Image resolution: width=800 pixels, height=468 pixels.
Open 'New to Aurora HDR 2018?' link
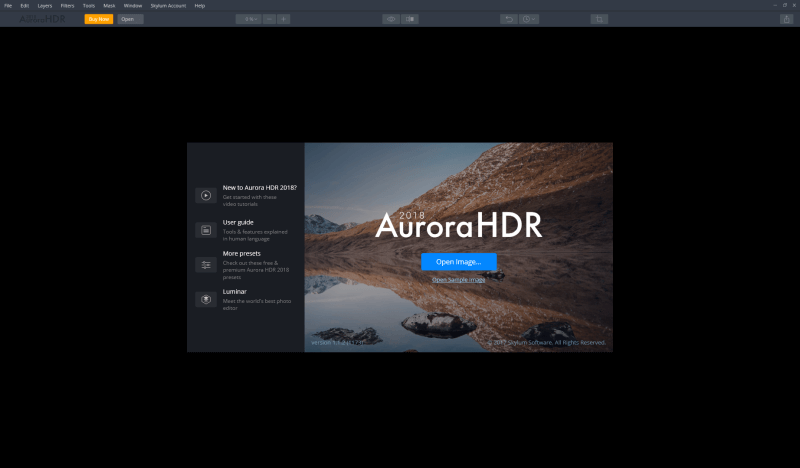coord(260,188)
